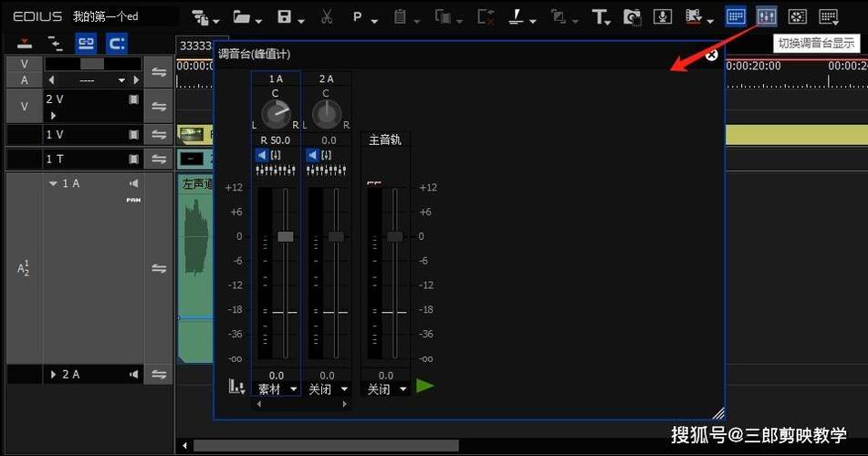Screen dimensions: 868x456
Task: Toggle the audio mixer display icon
Action: pyautogui.click(x=767, y=16)
